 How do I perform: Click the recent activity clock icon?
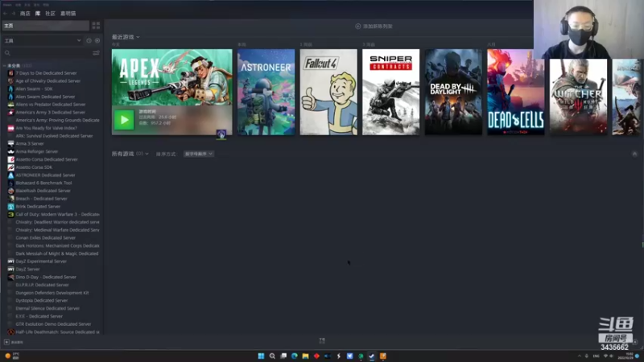tap(89, 41)
